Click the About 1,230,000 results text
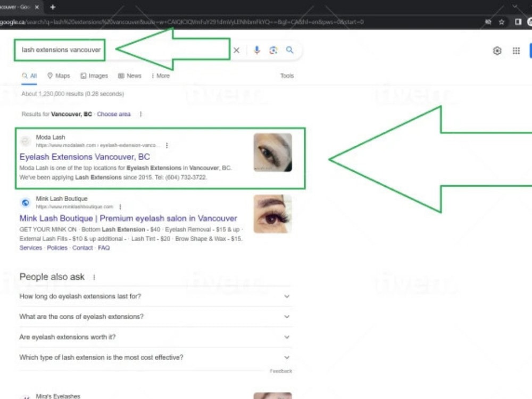Viewport: 532px width, 399px height. pos(72,94)
